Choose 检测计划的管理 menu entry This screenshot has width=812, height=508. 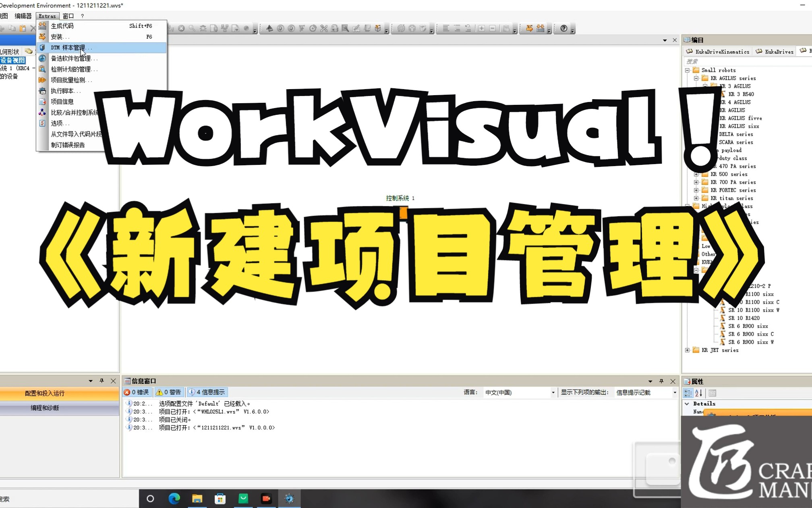tap(101, 69)
